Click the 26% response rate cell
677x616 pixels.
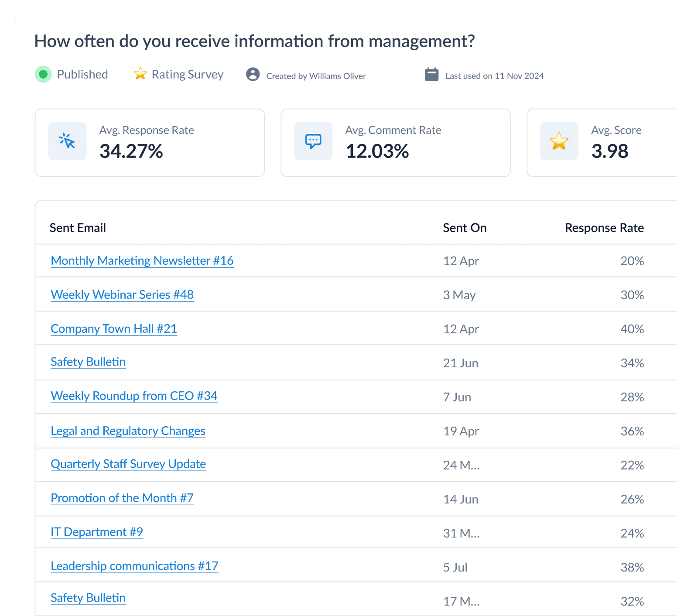tap(632, 499)
